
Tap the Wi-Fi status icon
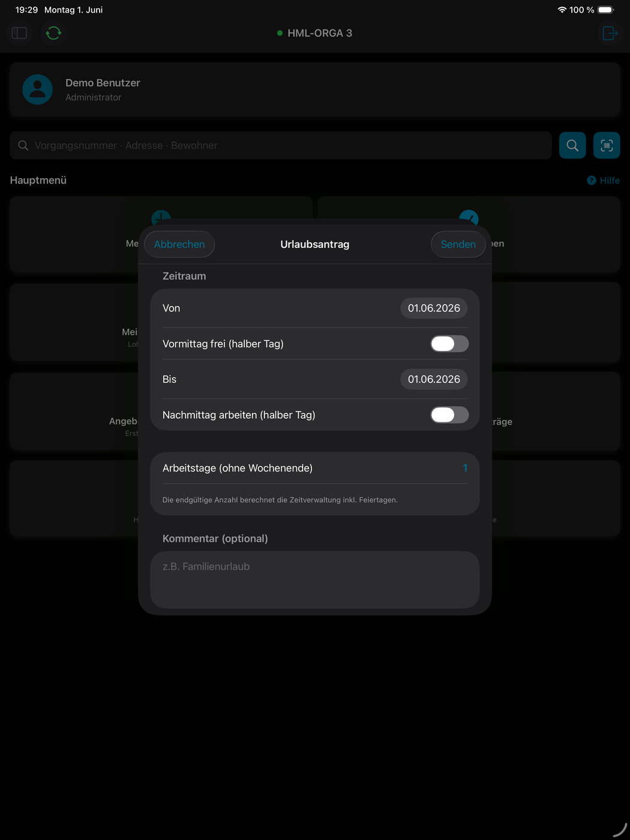click(562, 10)
